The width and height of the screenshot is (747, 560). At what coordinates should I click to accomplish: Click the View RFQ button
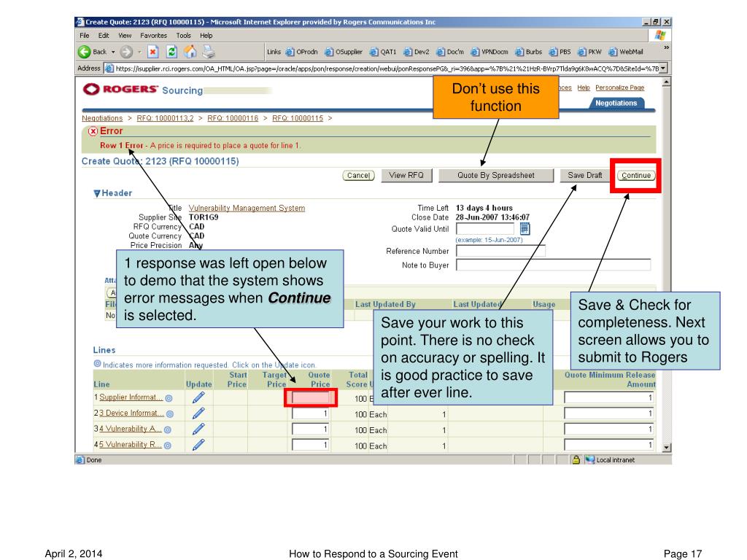406,175
